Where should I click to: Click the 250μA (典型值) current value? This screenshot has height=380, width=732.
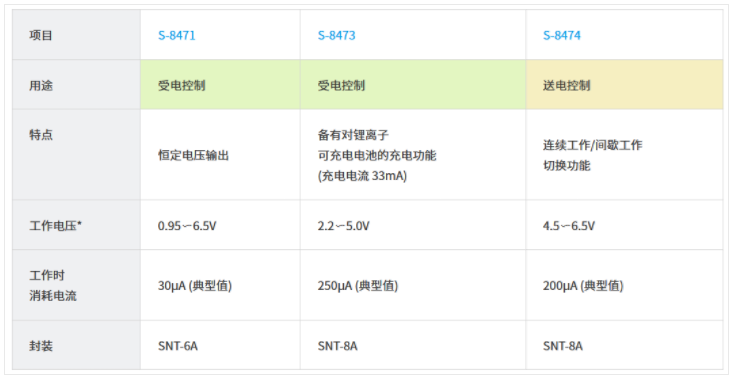(x=358, y=286)
